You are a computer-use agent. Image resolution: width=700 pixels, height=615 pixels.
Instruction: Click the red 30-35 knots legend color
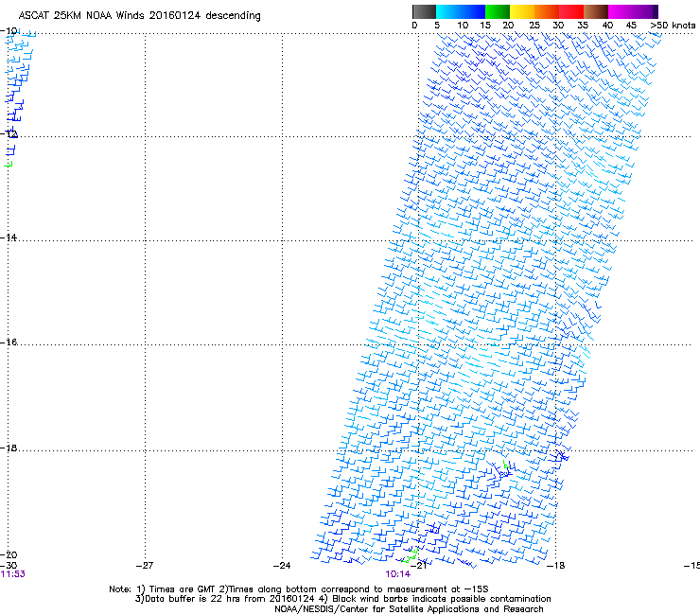[571, 11]
